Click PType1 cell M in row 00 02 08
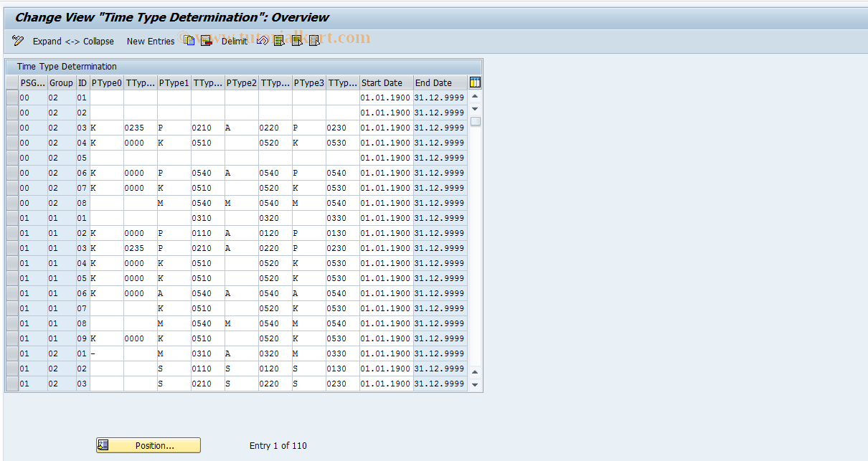Screen dimensions: 868x461 [174, 203]
